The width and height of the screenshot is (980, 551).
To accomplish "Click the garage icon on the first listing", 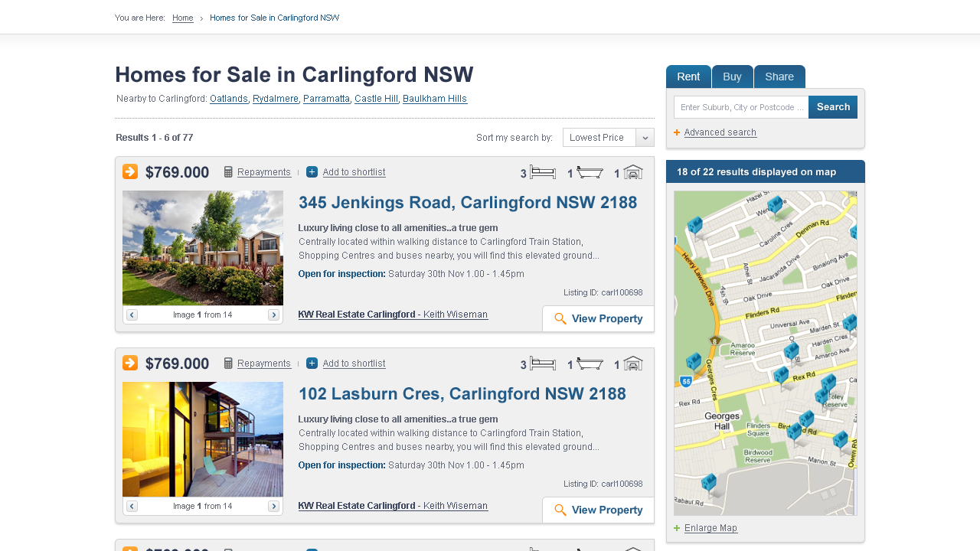I will pyautogui.click(x=632, y=172).
